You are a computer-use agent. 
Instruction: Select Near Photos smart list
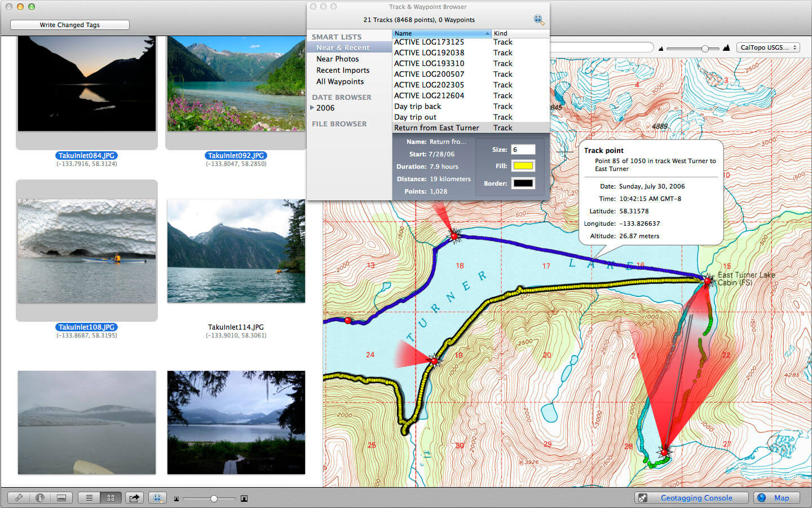[x=337, y=59]
